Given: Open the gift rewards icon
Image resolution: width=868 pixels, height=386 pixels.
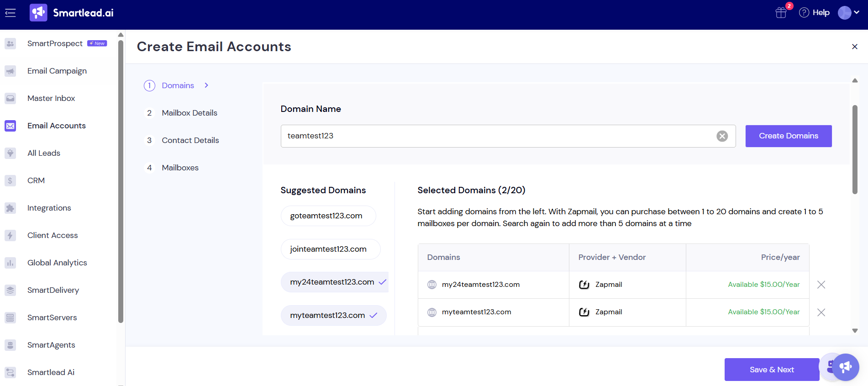Looking at the screenshot, I should click(x=781, y=13).
